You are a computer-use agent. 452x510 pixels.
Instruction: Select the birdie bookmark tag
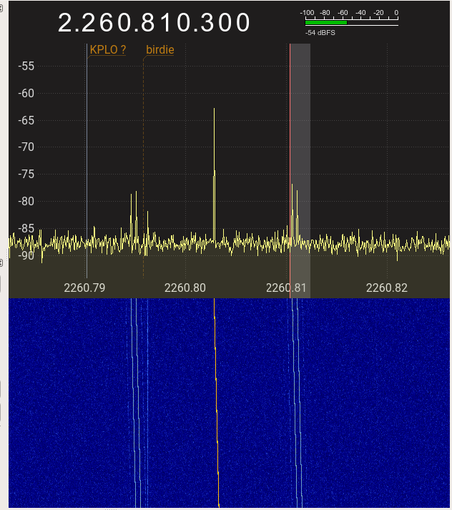tap(160, 50)
